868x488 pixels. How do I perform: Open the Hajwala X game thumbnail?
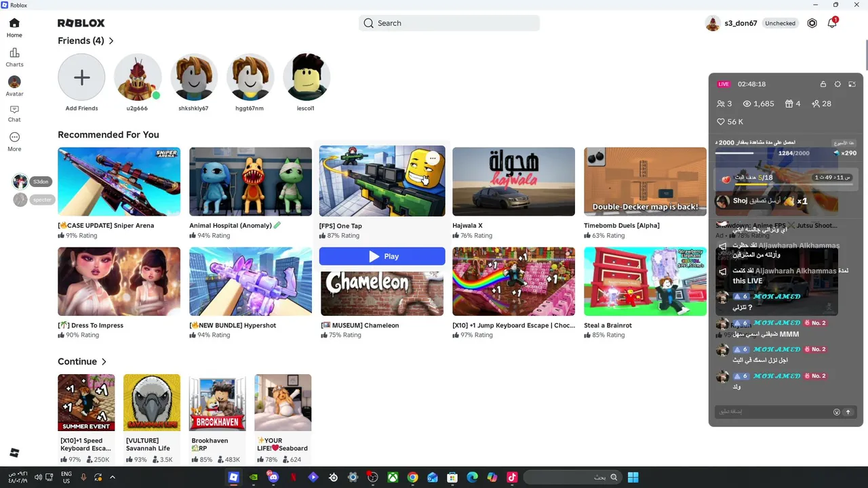[x=513, y=182]
